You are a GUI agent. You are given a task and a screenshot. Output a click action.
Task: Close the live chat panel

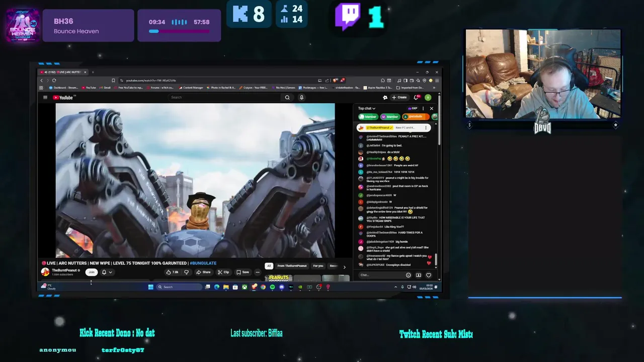[431, 108]
